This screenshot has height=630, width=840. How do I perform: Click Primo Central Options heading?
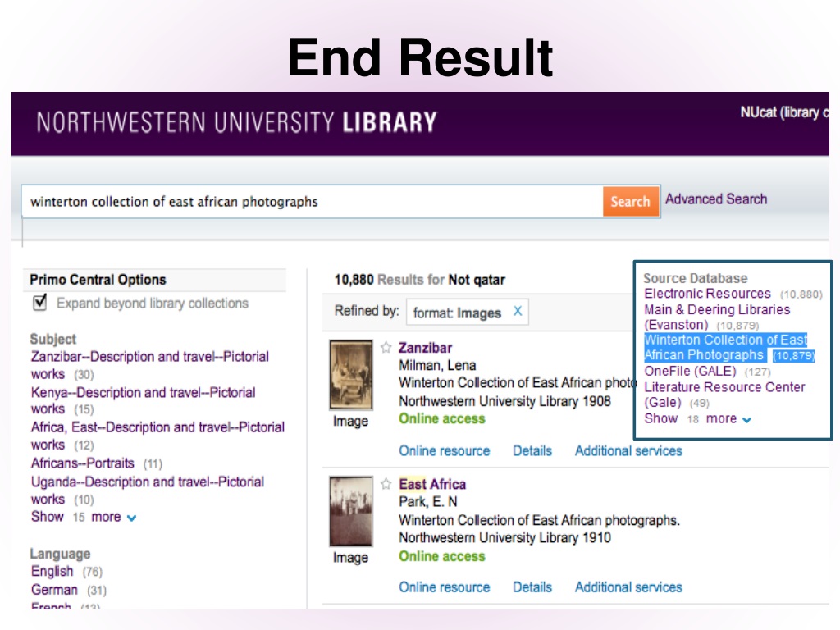(98, 280)
